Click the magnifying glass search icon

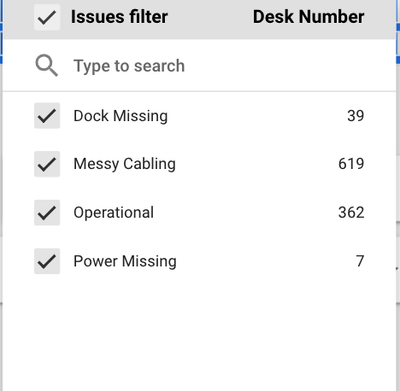pyautogui.click(x=47, y=66)
